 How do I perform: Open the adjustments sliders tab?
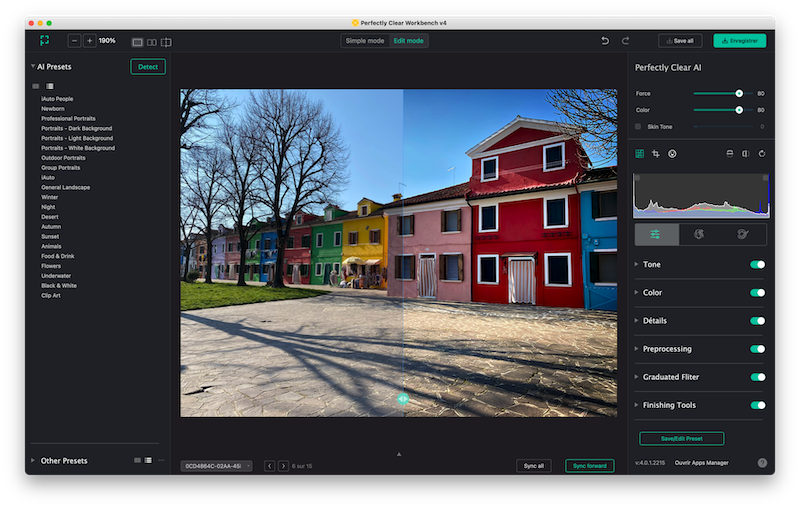click(656, 234)
